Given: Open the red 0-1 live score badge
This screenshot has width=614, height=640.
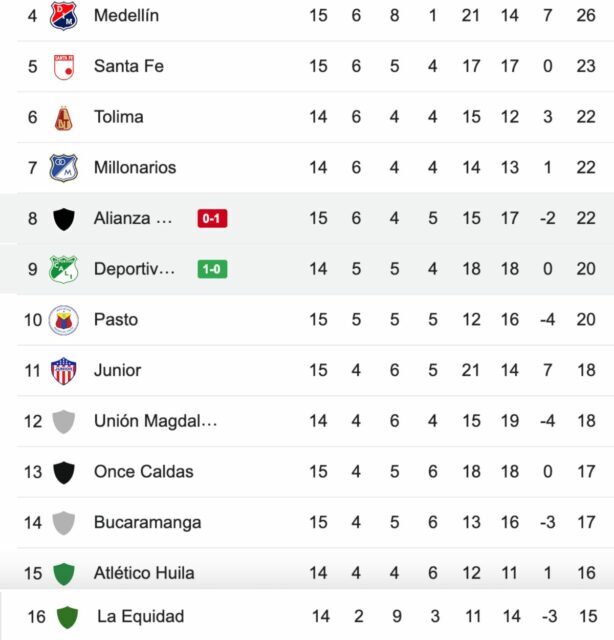Looking at the screenshot, I should (x=213, y=218).
